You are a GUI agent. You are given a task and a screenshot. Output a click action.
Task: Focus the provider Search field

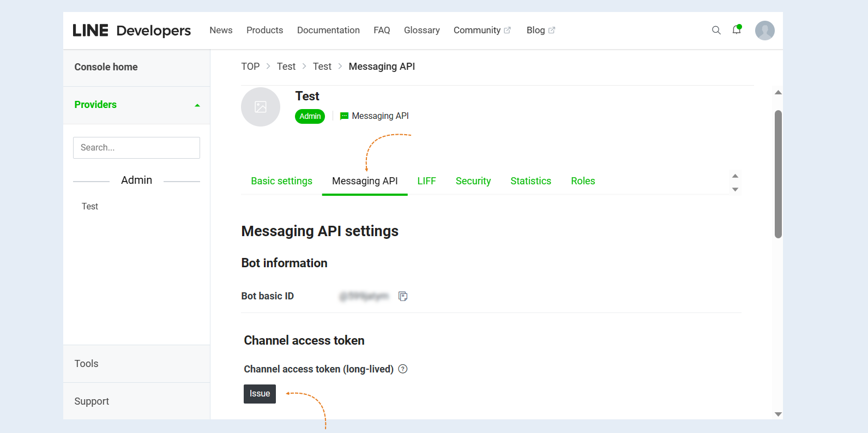136,148
